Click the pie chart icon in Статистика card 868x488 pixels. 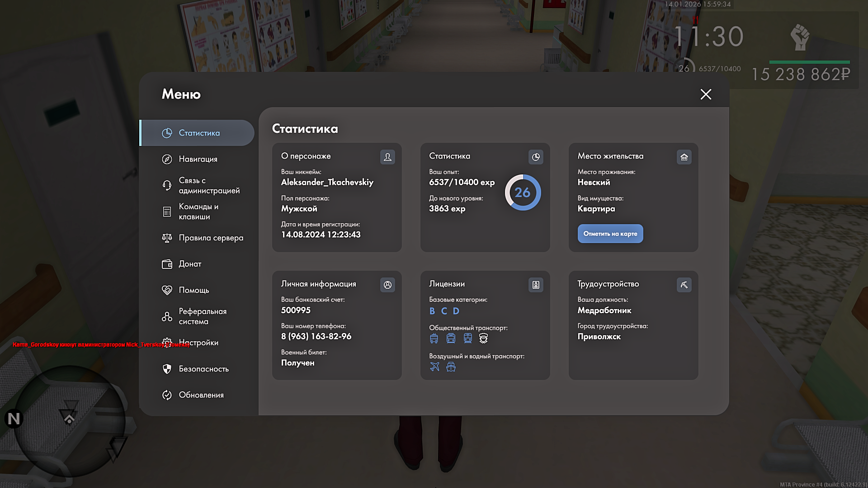tap(536, 157)
